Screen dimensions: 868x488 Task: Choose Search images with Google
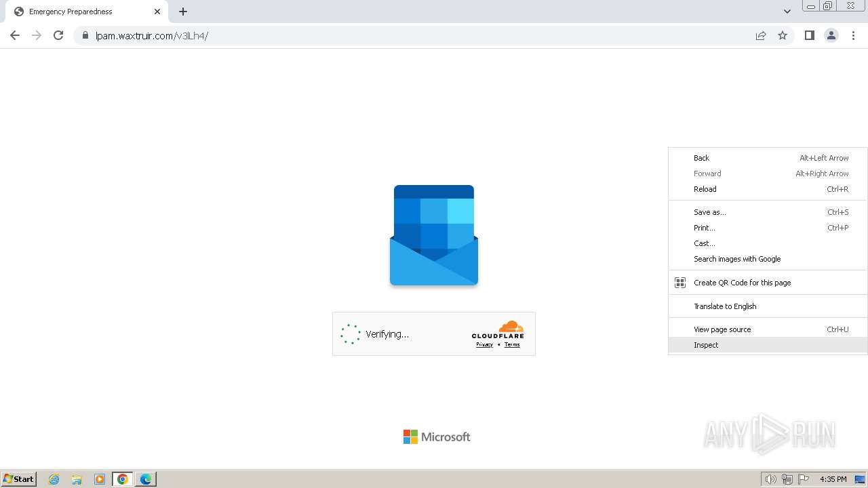tap(768, 259)
